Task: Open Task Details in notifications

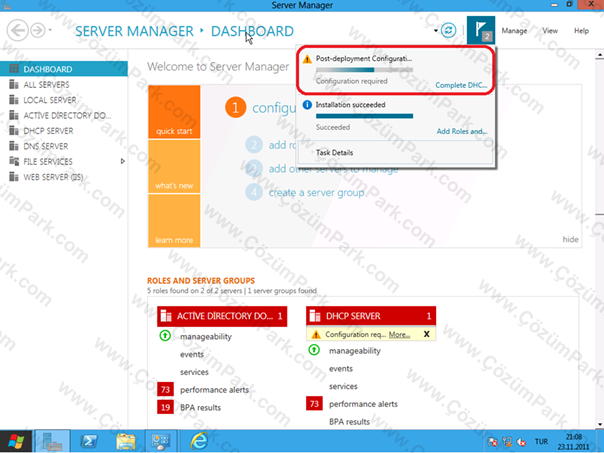Action: (334, 153)
